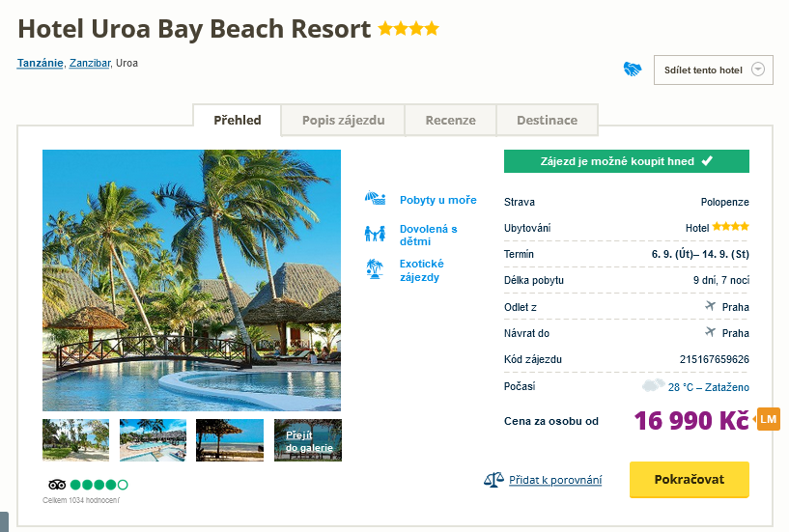Click the LM last-minute badge
Image resolution: width=789 pixels, height=532 pixels.
[x=768, y=420]
